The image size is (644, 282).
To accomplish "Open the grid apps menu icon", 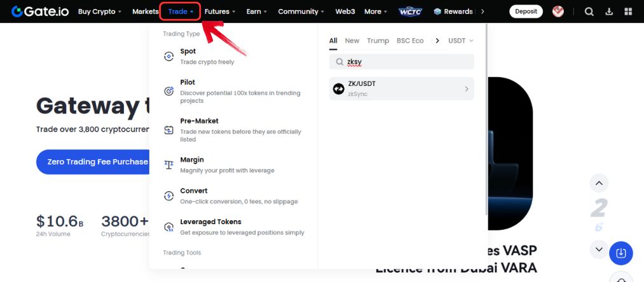I will [628, 11].
